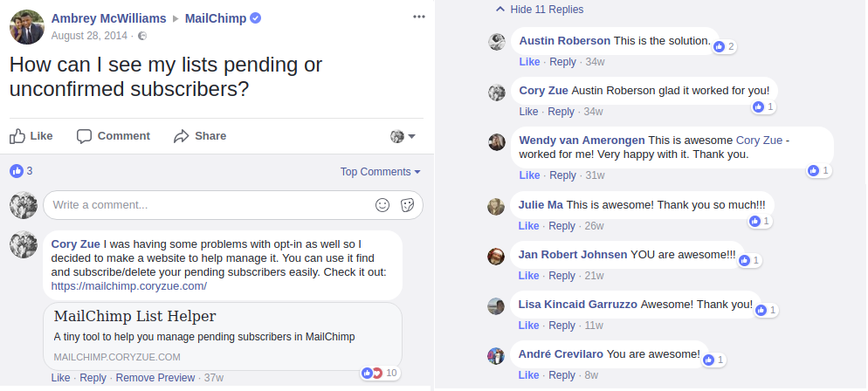Open the Top Comments sorting dropdown
868x391 pixels.
pos(381,172)
